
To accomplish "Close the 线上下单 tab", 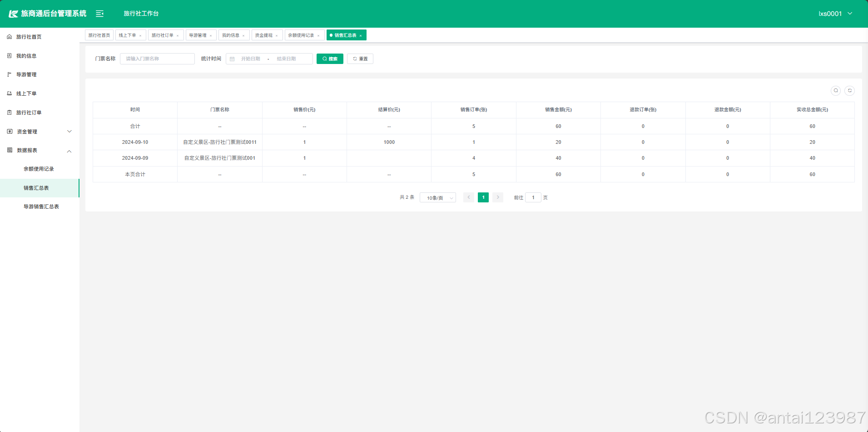I will 140,35.
